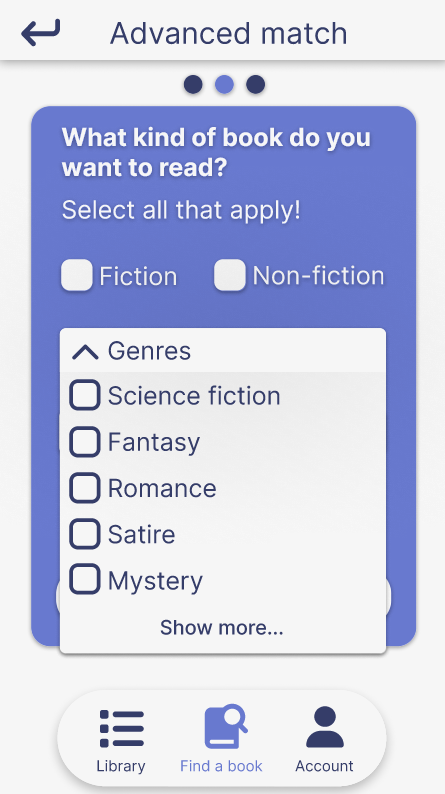The width and height of the screenshot is (445, 794).
Task: Click Show more... to expand genres
Action: click(222, 627)
